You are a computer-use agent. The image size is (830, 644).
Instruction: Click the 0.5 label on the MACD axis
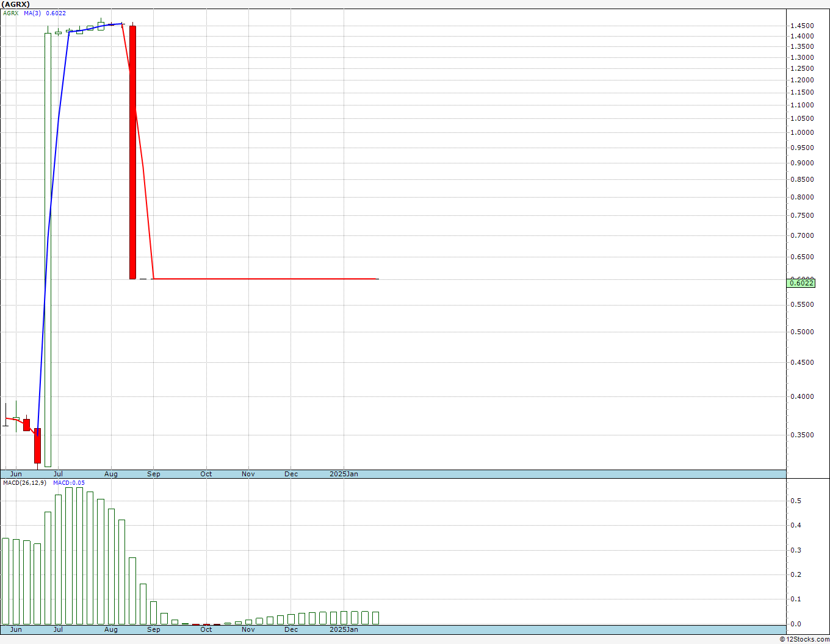[795, 501]
